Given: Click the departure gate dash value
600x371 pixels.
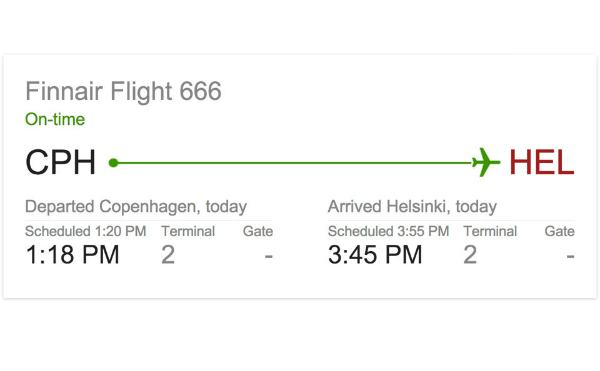Looking at the screenshot, I should (x=269, y=256).
